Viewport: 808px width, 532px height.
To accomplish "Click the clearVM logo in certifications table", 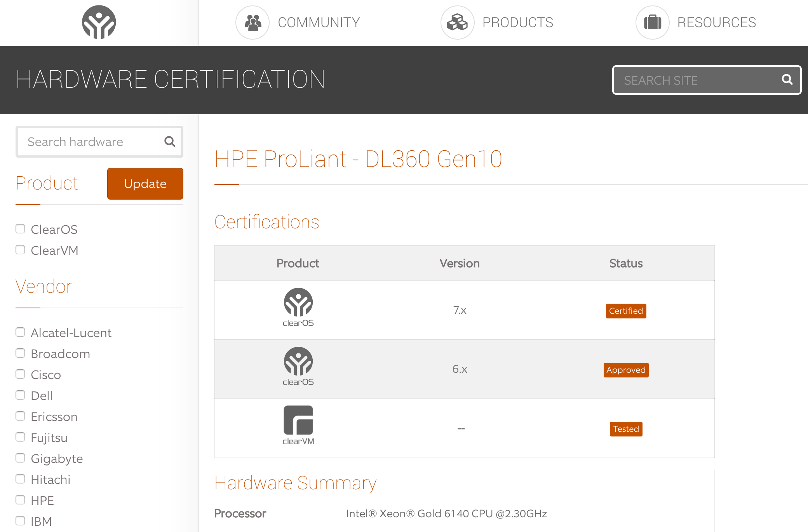I will point(298,426).
